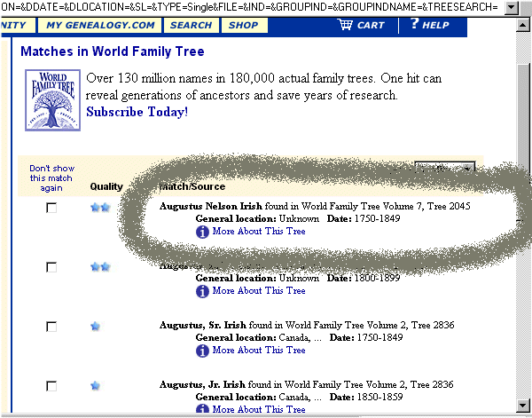Check the box for Augustus Nelson Irish row
This screenshot has height=418, width=532.
(51, 208)
